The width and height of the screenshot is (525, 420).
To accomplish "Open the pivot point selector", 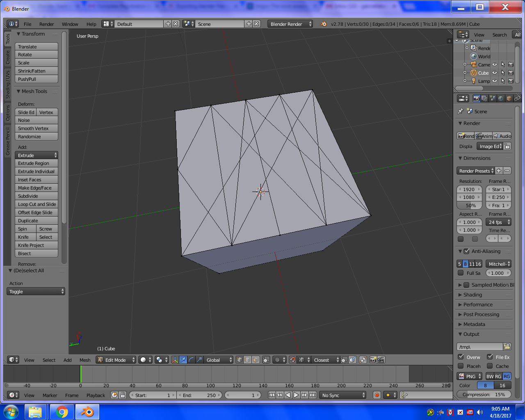I will click(162, 360).
